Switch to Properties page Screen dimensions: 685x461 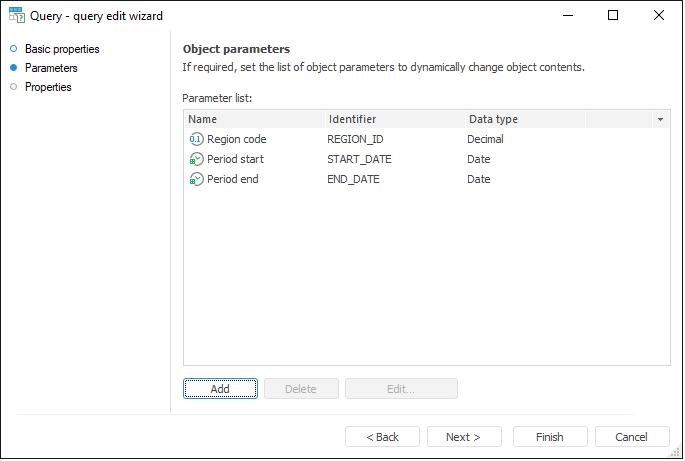click(48, 87)
